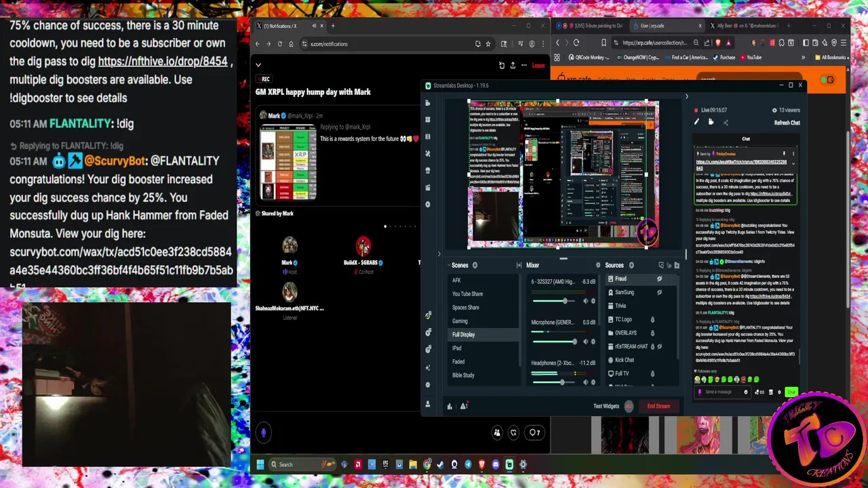
Task: Open Mixer settings gear icon
Action: [x=597, y=265]
